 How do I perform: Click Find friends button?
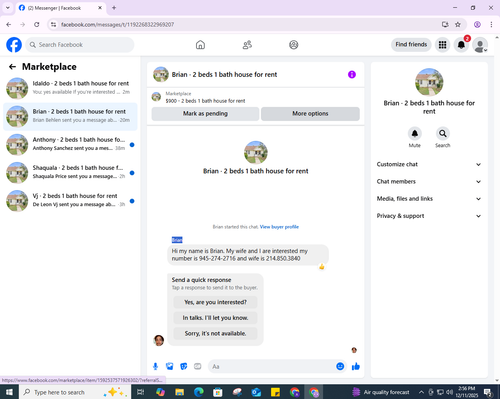pos(411,44)
